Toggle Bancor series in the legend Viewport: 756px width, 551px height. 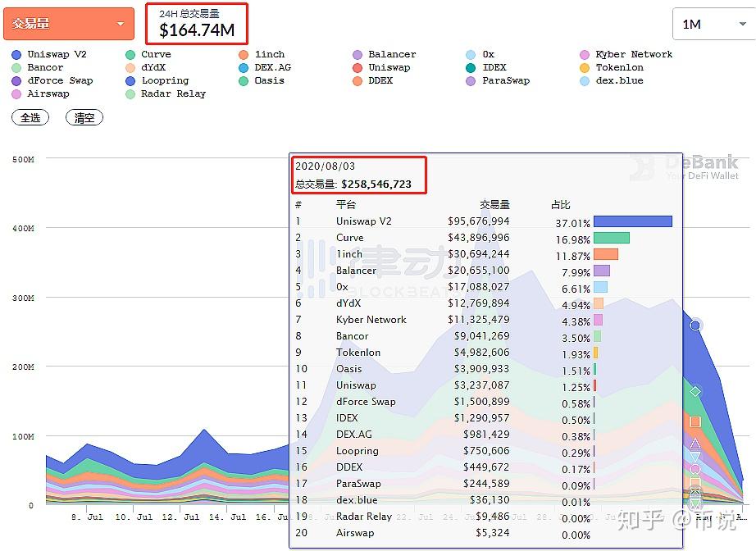coord(38,67)
